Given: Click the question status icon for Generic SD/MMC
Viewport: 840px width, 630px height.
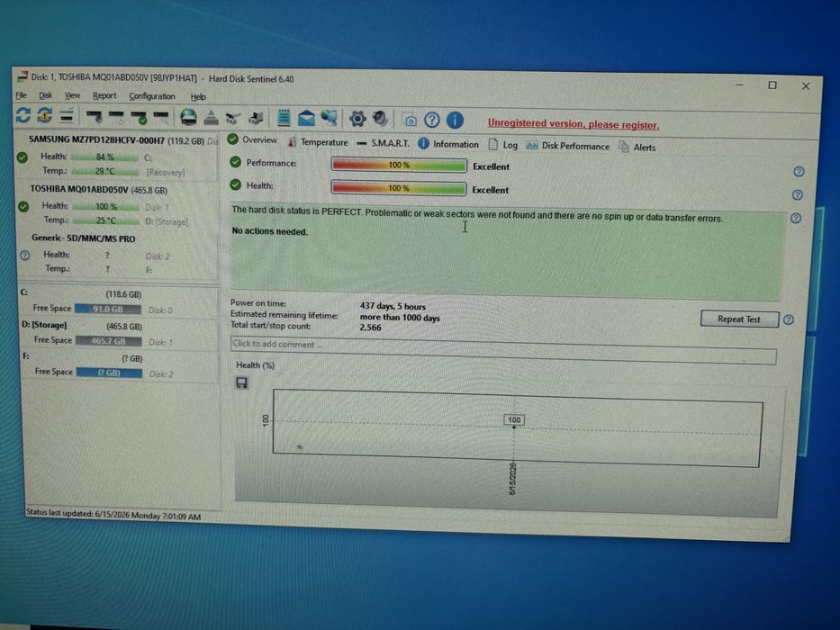Looking at the screenshot, I should pyautogui.click(x=24, y=256).
